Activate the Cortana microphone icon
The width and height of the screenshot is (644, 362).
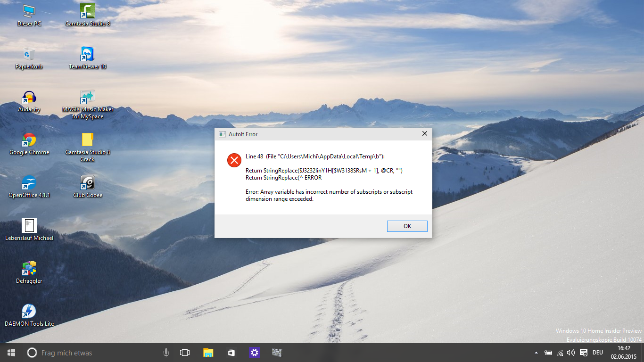[x=166, y=353]
